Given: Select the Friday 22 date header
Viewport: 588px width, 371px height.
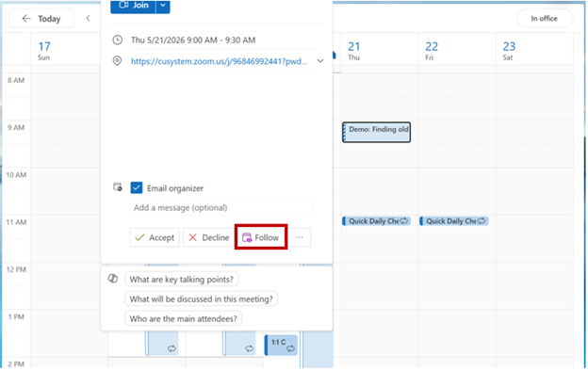Looking at the screenshot, I should click(x=432, y=51).
